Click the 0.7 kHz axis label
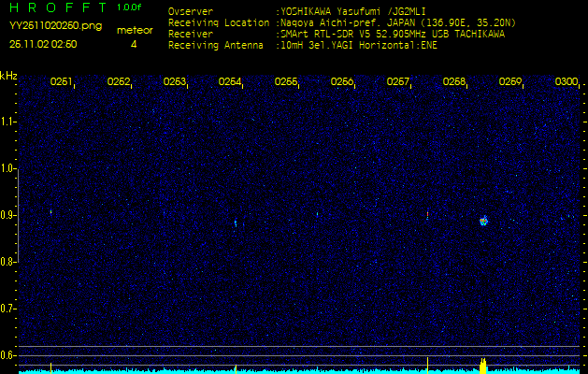588x374 pixels. pyautogui.click(x=7, y=309)
